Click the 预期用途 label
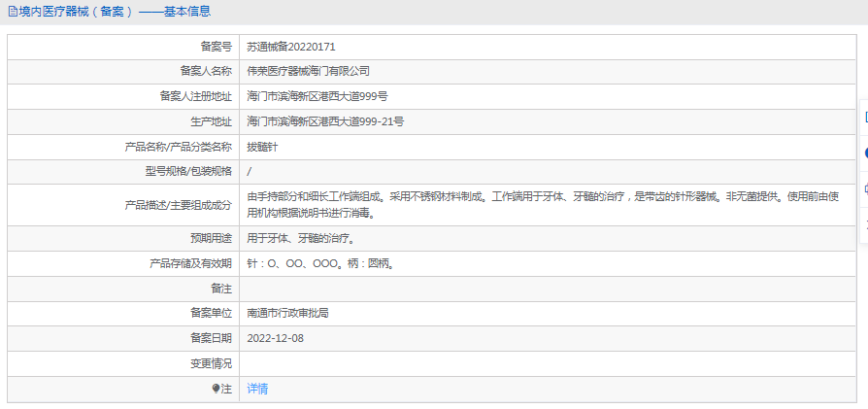Image resolution: width=868 pixels, height=409 pixels. tap(211, 238)
